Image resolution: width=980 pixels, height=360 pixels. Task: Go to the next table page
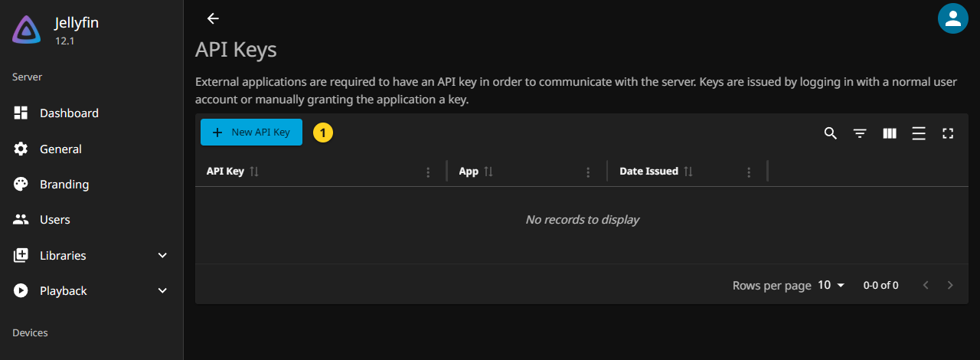tap(950, 285)
